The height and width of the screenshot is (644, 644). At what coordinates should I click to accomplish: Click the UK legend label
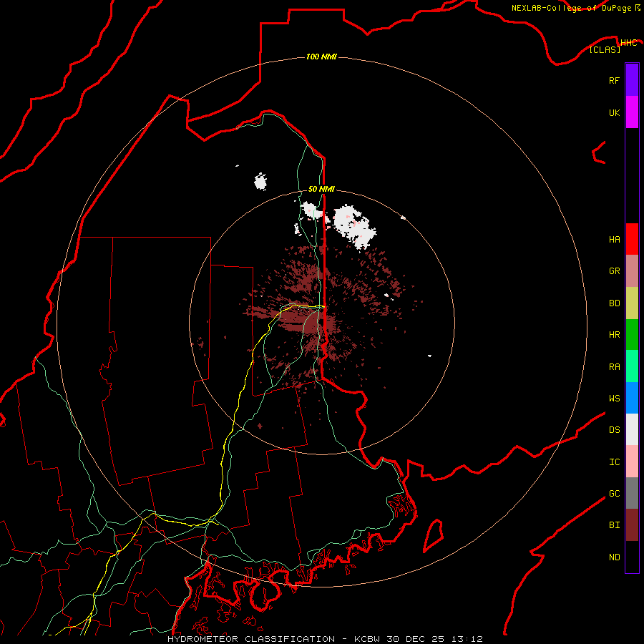(x=614, y=112)
